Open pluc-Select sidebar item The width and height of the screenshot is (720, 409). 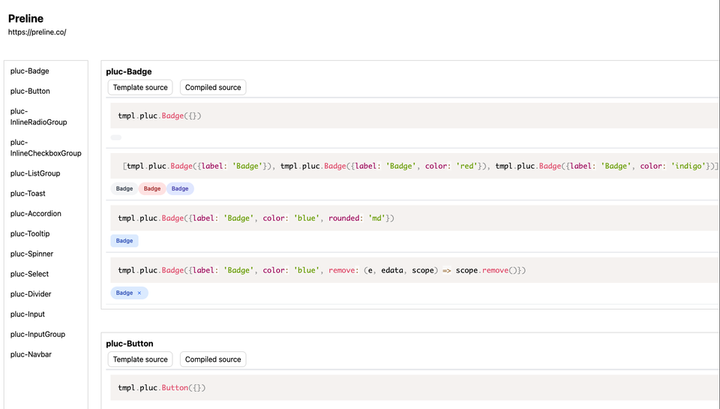tap(31, 274)
